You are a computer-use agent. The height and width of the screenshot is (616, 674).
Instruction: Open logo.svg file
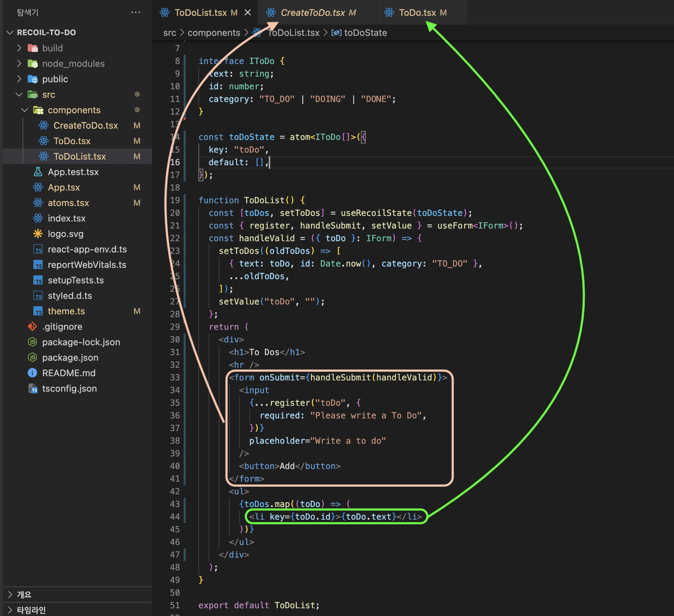(x=65, y=234)
